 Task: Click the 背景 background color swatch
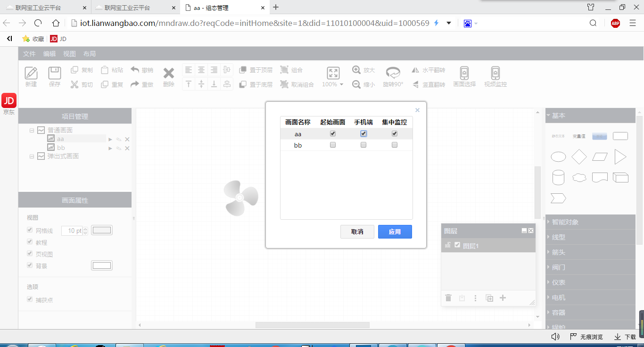point(101,265)
